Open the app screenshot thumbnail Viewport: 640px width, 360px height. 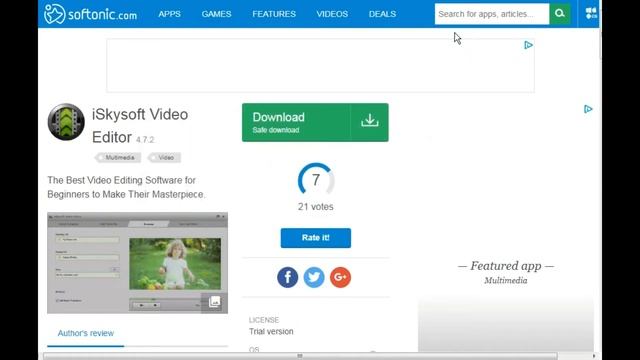(138, 263)
